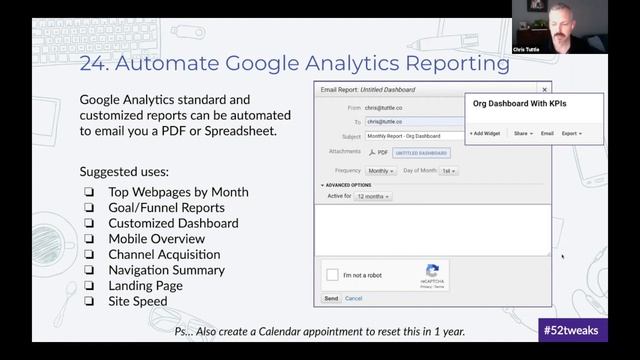
Task: Tick checkbox beside Navigation Summary
Action: 89,269
